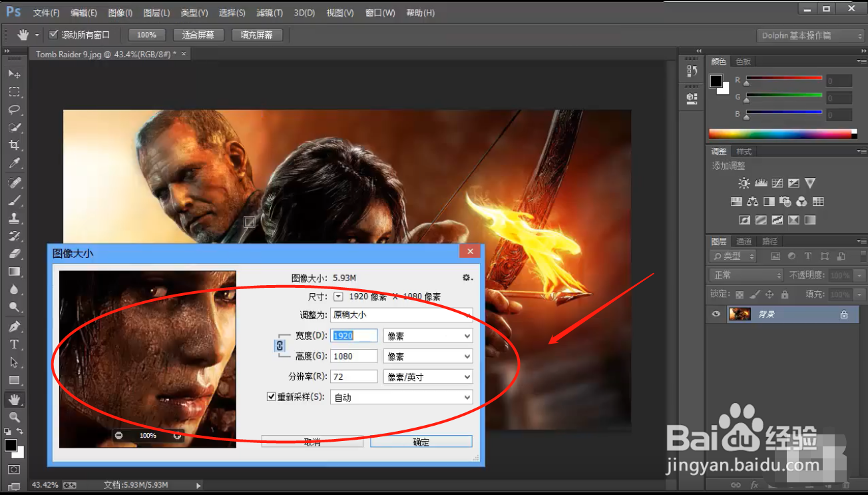Select the Clone Stamp tool

(14, 218)
